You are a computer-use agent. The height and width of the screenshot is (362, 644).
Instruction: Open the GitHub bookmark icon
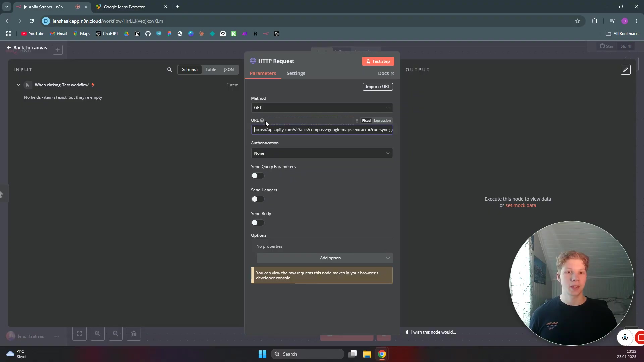(x=148, y=34)
